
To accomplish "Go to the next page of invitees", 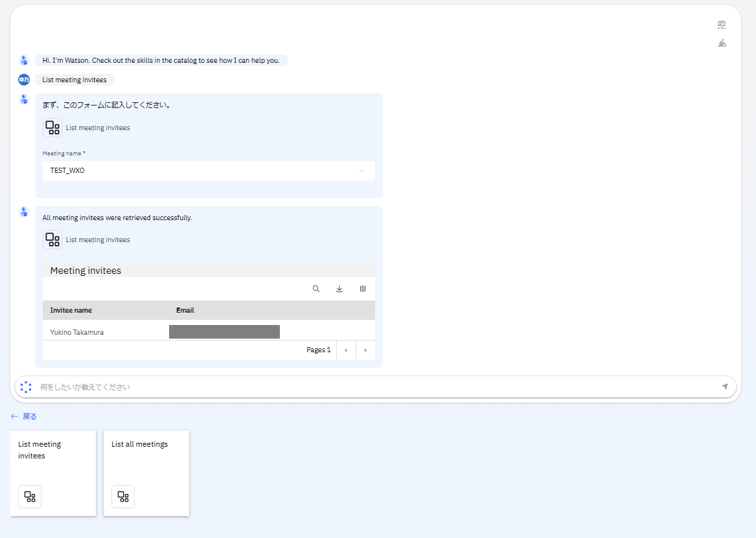I will tap(365, 350).
